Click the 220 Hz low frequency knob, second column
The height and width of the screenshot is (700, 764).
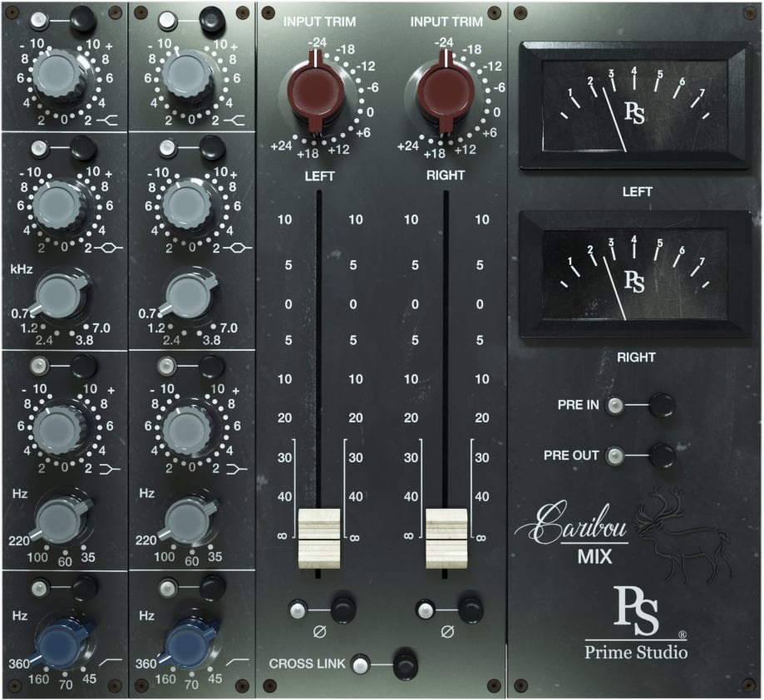pyautogui.click(x=190, y=520)
